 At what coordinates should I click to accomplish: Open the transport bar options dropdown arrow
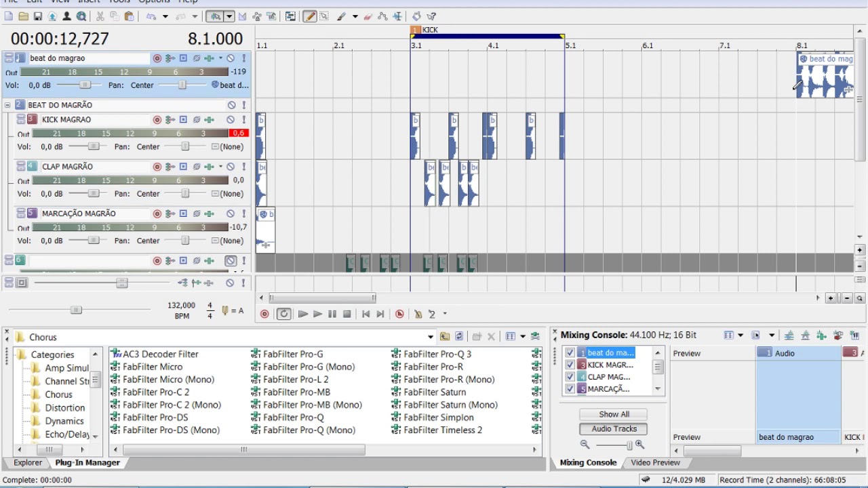coord(445,314)
